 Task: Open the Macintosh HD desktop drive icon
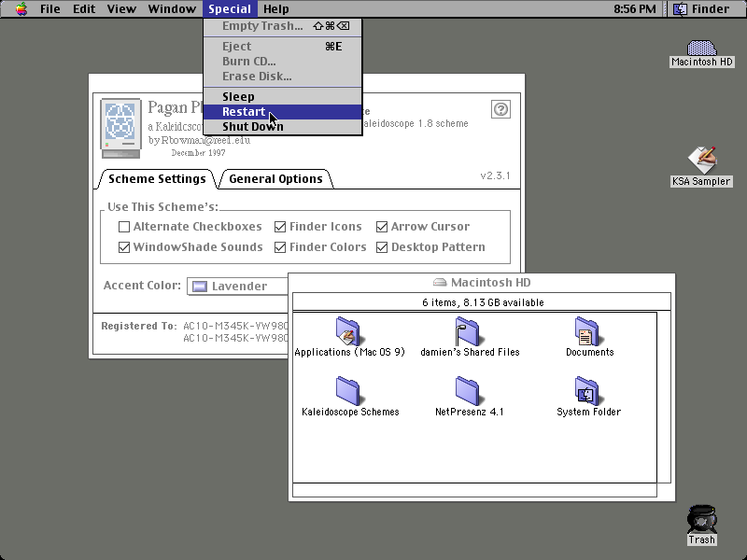pos(701,49)
